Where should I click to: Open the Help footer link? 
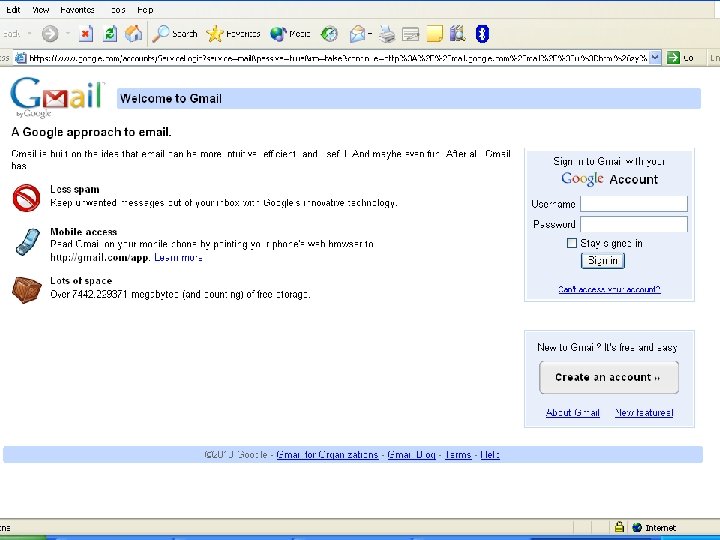pos(490,455)
